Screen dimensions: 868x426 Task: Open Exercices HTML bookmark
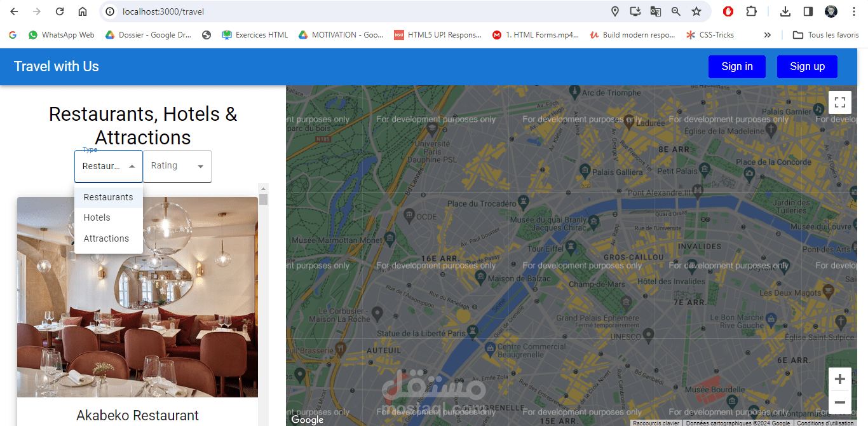pyautogui.click(x=255, y=35)
